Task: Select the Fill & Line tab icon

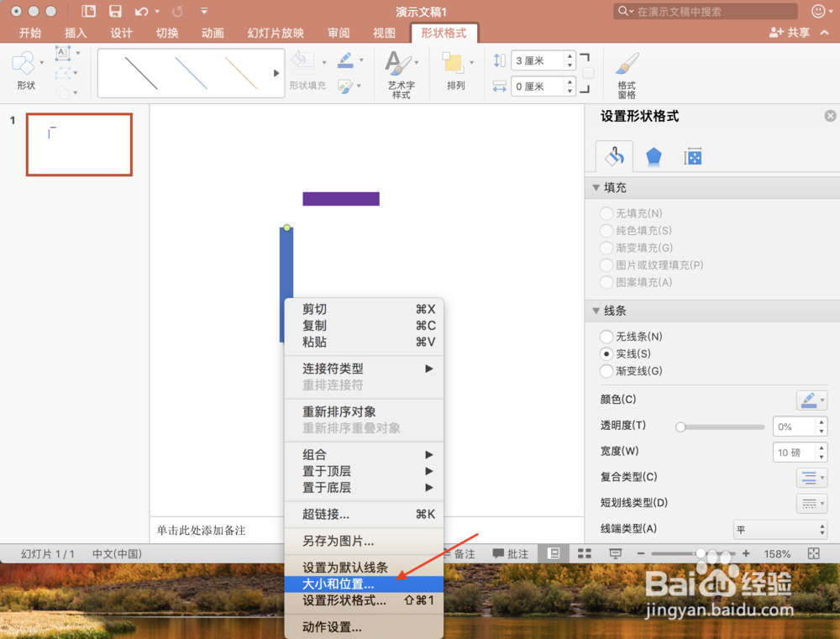Action: coord(614,156)
